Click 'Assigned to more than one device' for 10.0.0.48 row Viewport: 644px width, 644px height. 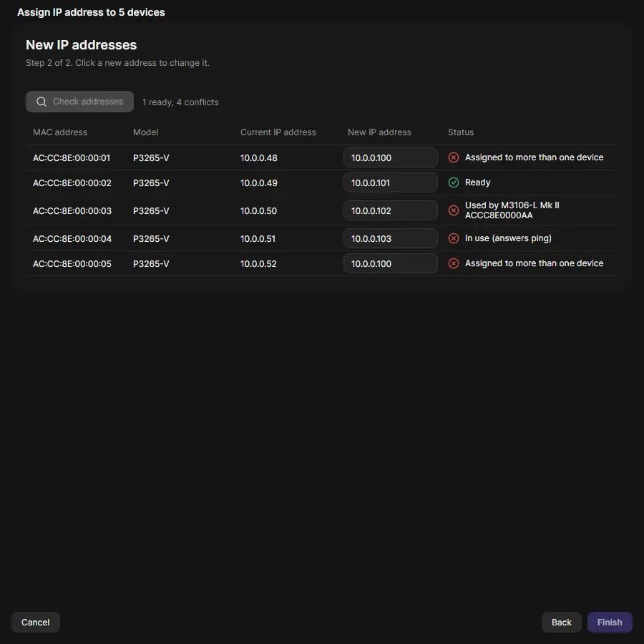click(534, 157)
